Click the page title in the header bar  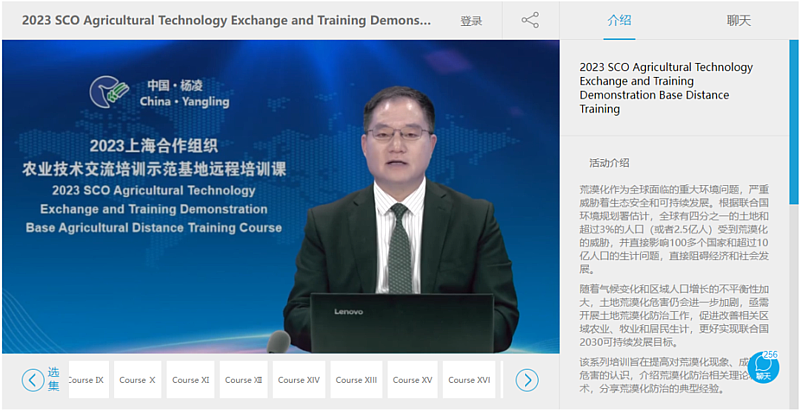click(x=226, y=20)
